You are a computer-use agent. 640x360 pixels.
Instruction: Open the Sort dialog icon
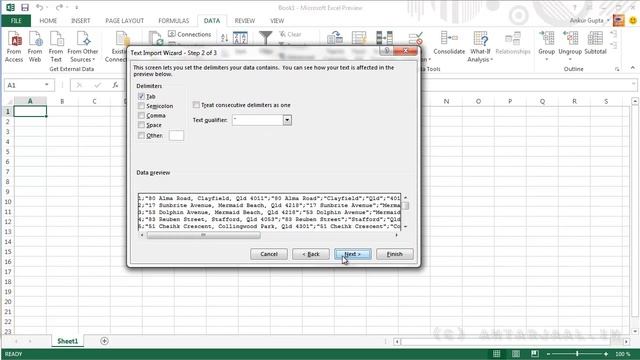click(240, 38)
